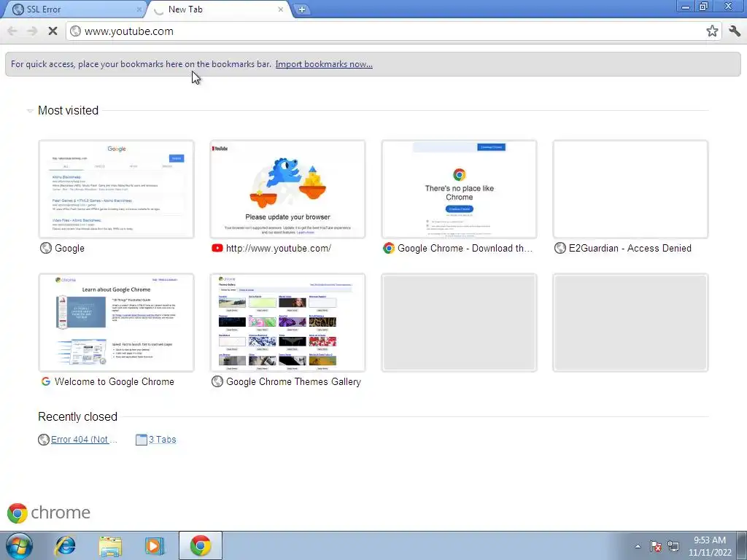Screen dimensions: 747x560
Task: Show hidden system tray icons
Action: (x=638, y=546)
